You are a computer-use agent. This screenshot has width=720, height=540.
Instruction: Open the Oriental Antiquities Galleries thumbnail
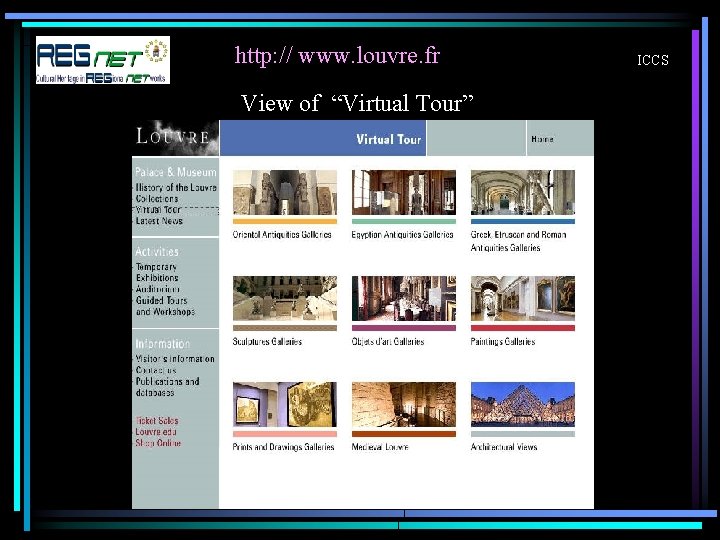[x=285, y=192]
